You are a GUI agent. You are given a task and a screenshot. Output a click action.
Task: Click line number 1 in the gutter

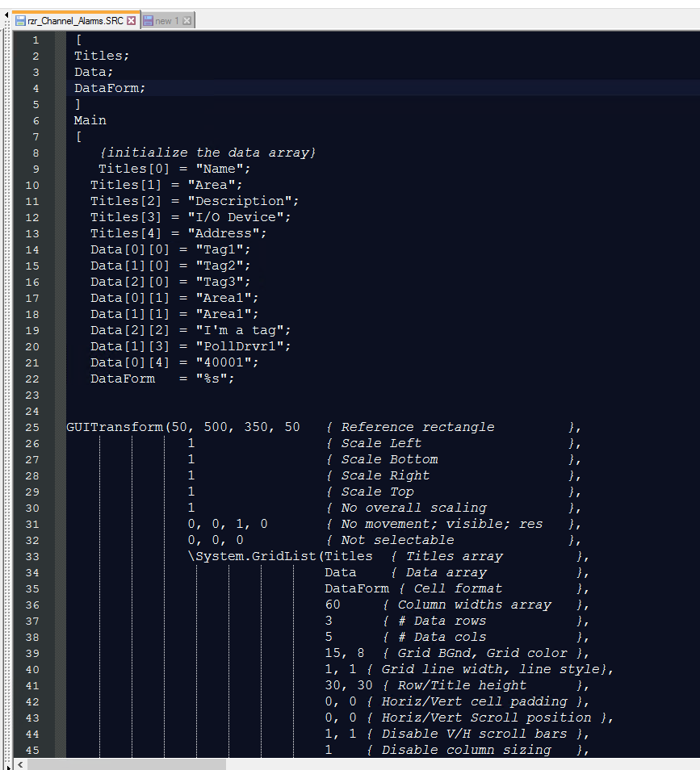[x=35, y=40]
